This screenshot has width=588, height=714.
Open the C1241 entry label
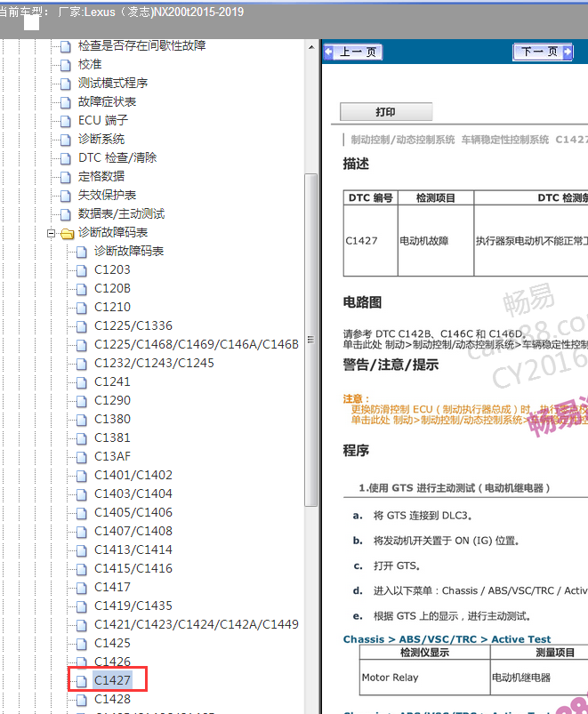click(112, 381)
